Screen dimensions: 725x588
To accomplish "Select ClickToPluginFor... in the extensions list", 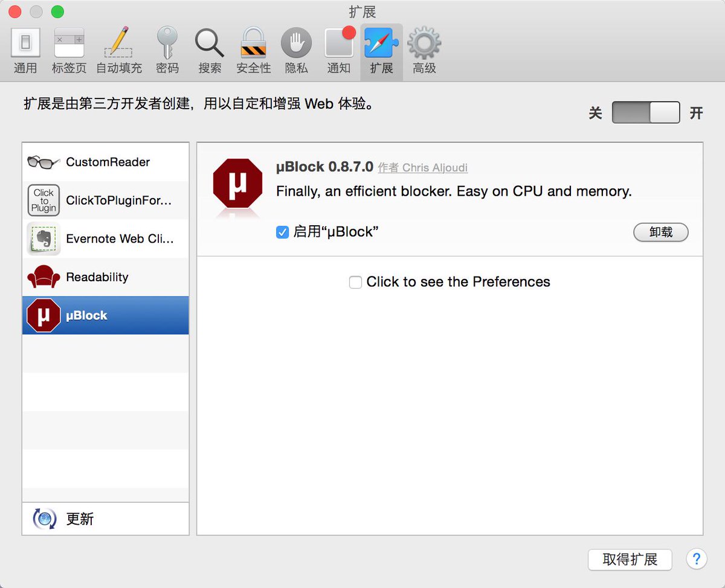I will [106, 200].
